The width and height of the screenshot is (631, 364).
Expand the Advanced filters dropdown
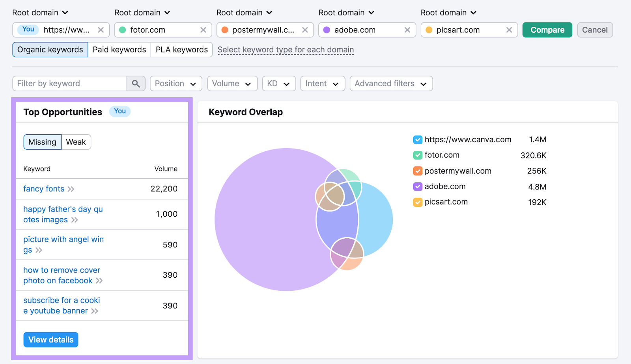(390, 83)
